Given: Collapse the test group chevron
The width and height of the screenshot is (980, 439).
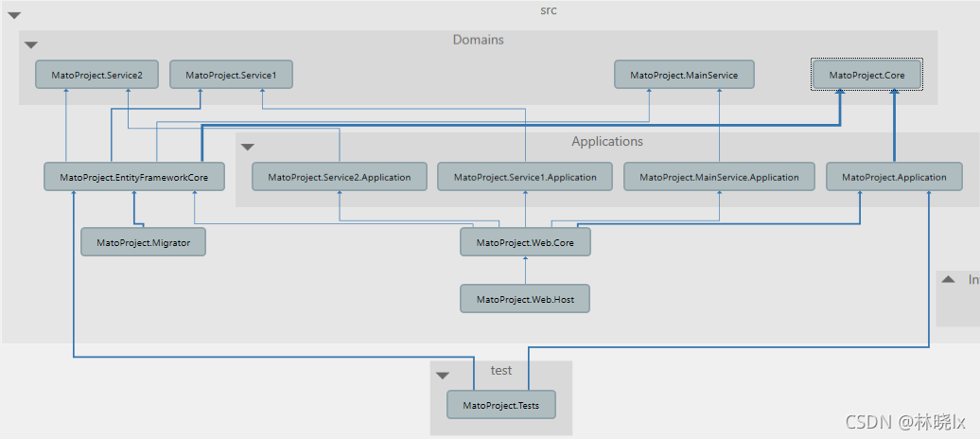Looking at the screenshot, I should coord(443,376).
